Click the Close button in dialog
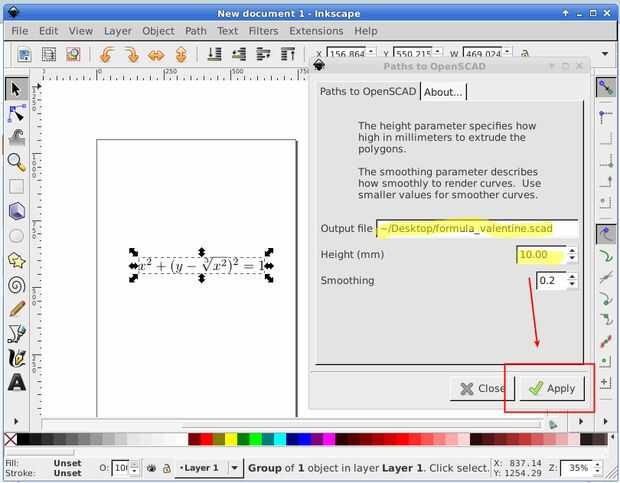Viewport: 620px width, 483px height. pyautogui.click(x=482, y=389)
